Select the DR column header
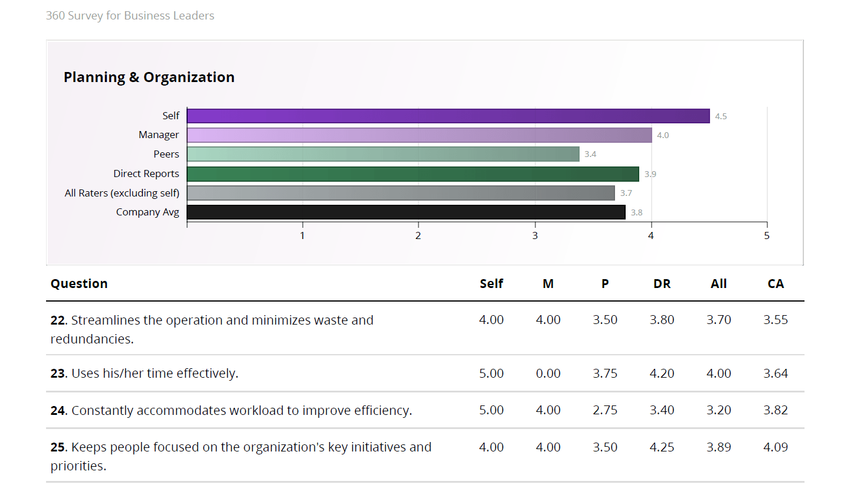The width and height of the screenshot is (847, 504). [x=662, y=284]
